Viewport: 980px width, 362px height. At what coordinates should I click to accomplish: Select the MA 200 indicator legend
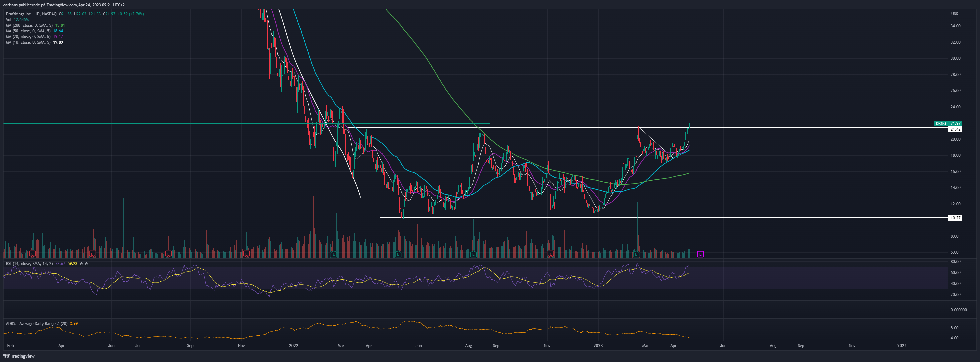pyautogui.click(x=35, y=25)
